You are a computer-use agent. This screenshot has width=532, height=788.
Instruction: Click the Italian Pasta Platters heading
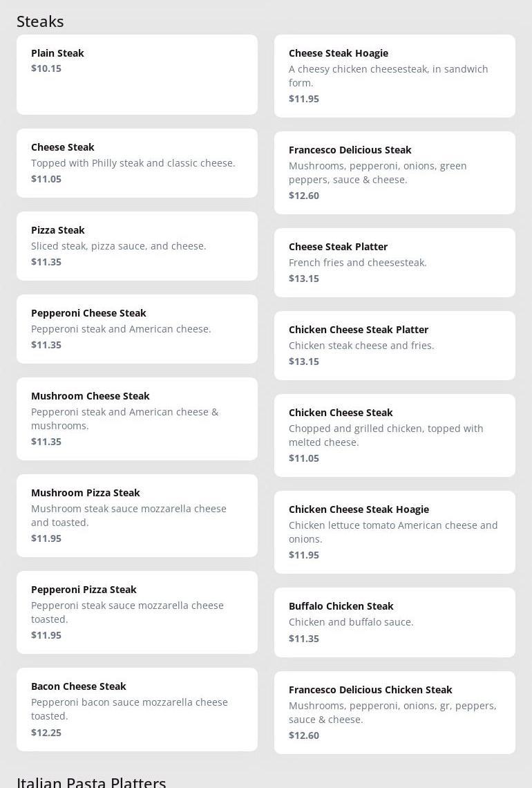point(91,782)
